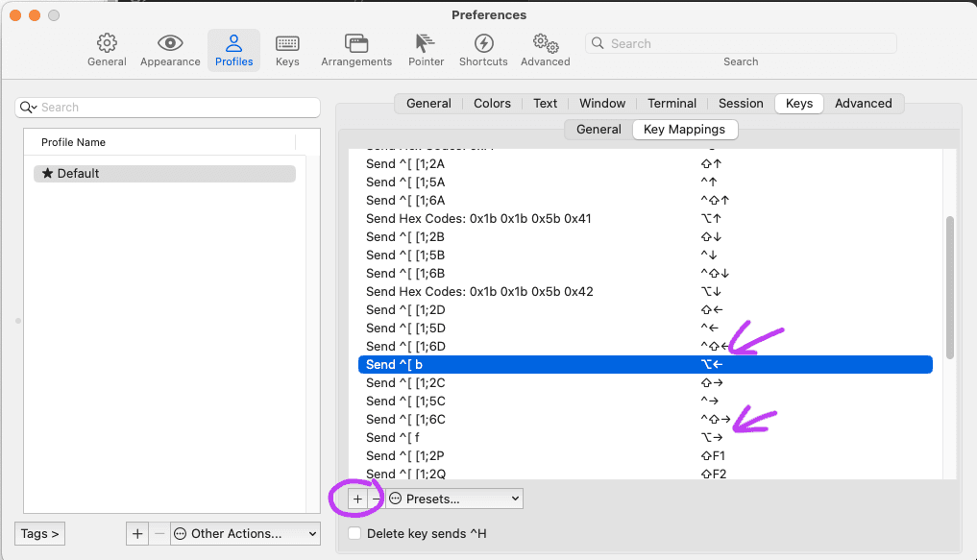Open the Shortcuts preferences pane
The height and width of the screenshot is (560, 977).
483,50
